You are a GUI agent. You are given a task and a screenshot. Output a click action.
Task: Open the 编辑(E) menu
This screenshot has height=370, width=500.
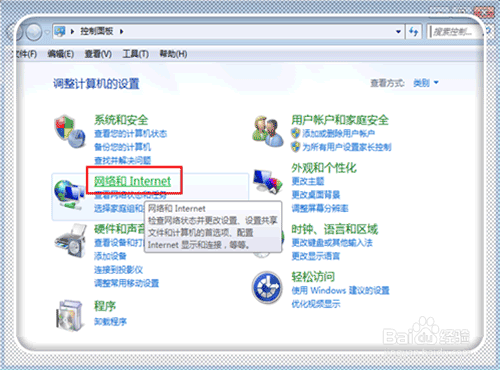coord(60,54)
